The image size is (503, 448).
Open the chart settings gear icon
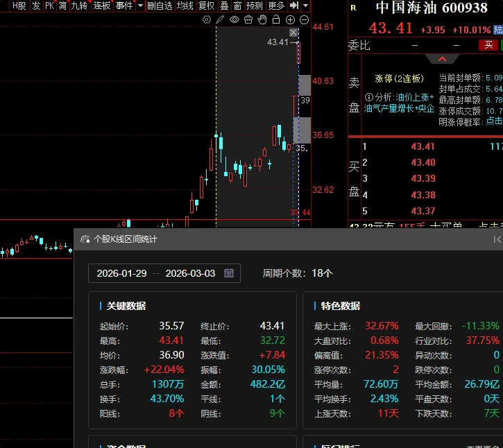[x=207, y=20]
